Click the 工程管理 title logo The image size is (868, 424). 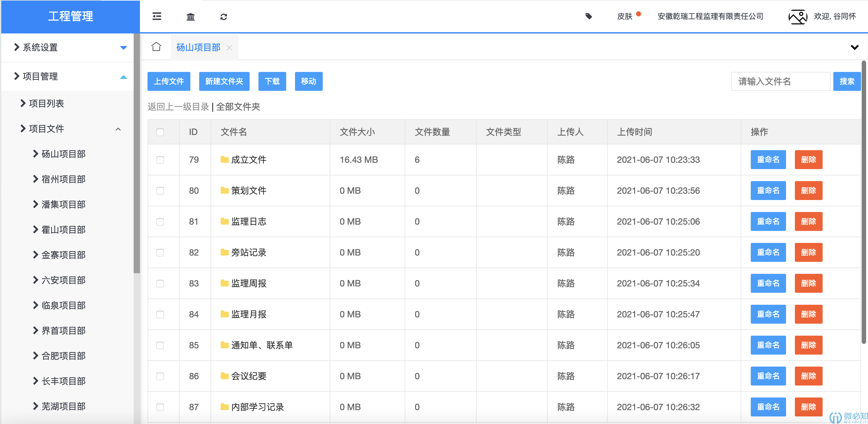tap(70, 16)
